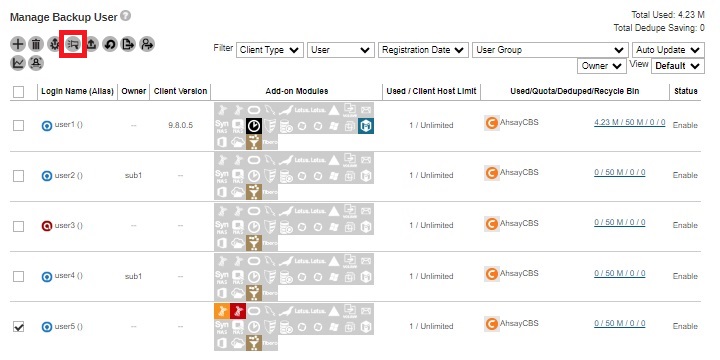Click the tan funnel module icon in user5 row
This screenshot has height=360, width=720.
click(254, 343)
